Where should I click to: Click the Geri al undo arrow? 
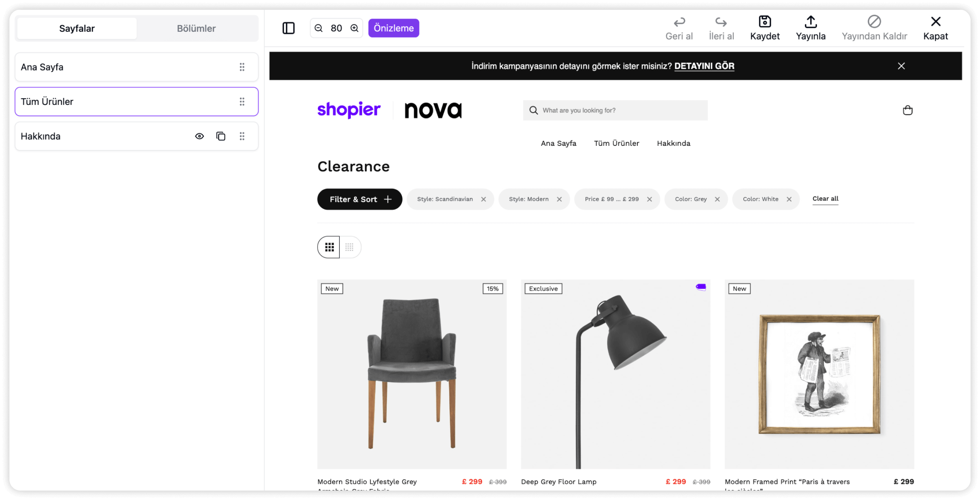tap(679, 22)
